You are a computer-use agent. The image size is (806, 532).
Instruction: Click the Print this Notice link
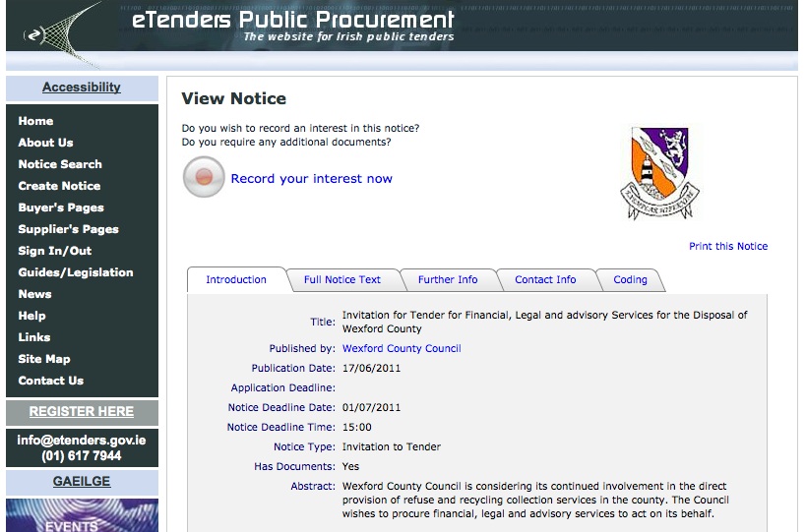tap(727, 246)
